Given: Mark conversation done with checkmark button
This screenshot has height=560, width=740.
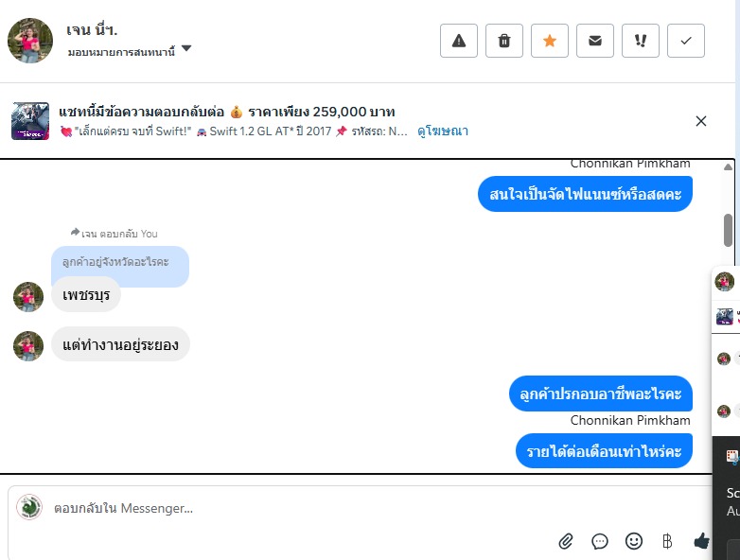Looking at the screenshot, I should [686, 41].
